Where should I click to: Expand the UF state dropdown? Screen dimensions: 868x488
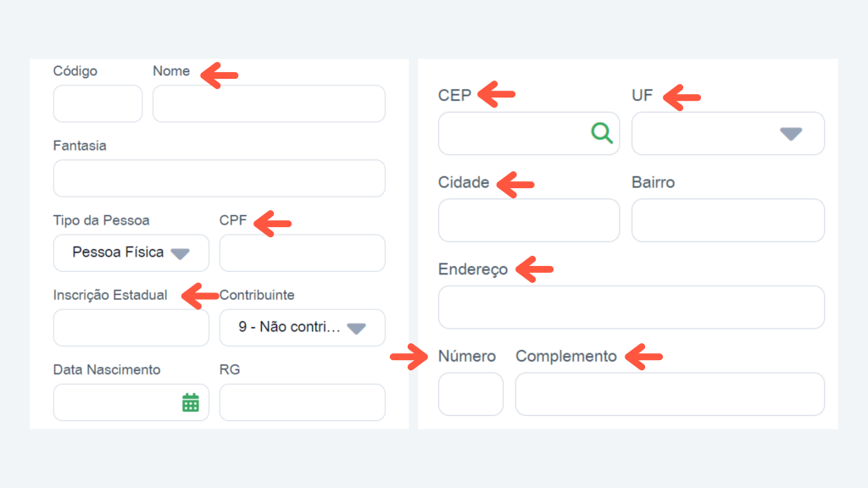pos(791,133)
